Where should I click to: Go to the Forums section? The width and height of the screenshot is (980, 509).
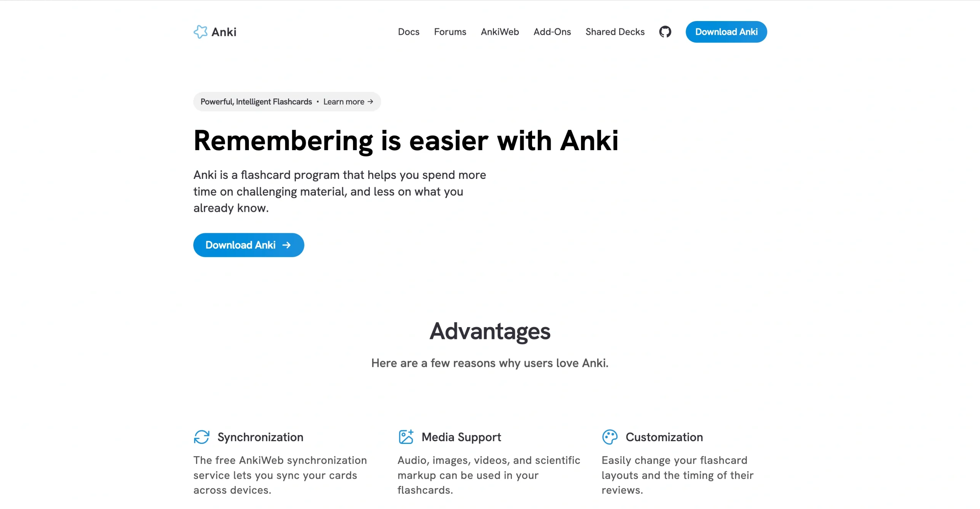450,32
